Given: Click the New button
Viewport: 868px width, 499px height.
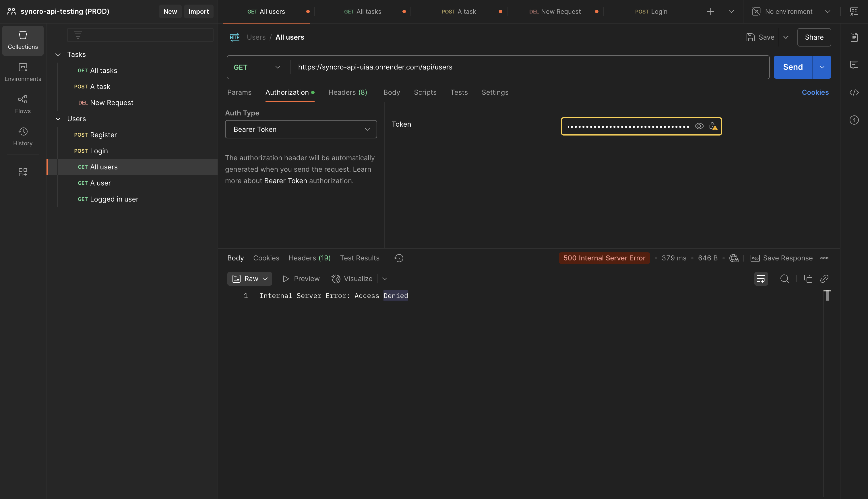Looking at the screenshot, I should point(170,11).
